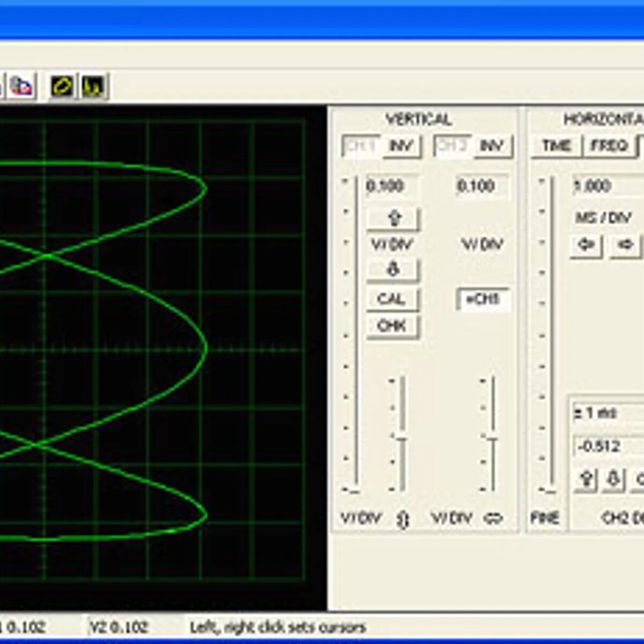
Task: Toggle the CH1 channel button
Action: point(361,145)
